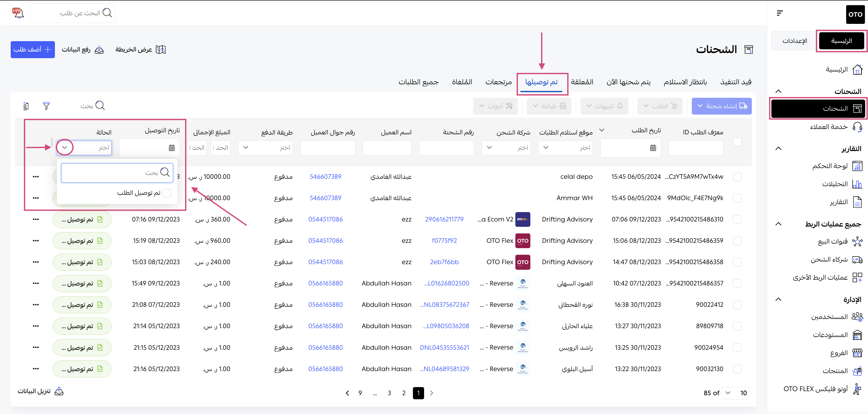Image resolution: width=868 pixels, height=414 pixels.
Task: Click the map view icon
Action: [161, 50]
